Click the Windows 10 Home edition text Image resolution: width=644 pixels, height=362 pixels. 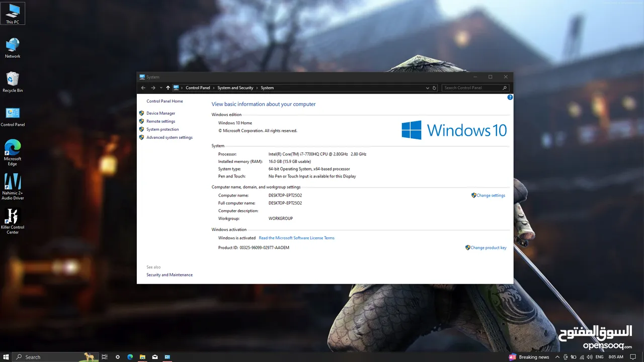coord(235,123)
